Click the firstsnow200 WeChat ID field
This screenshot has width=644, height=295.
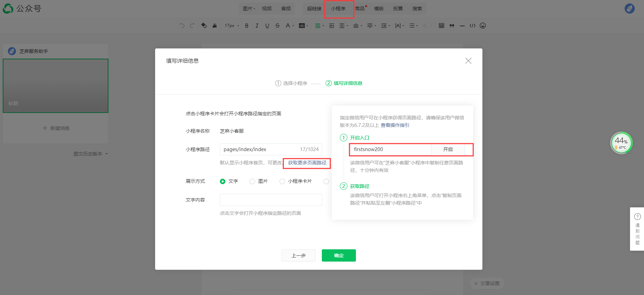click(390, 149)
